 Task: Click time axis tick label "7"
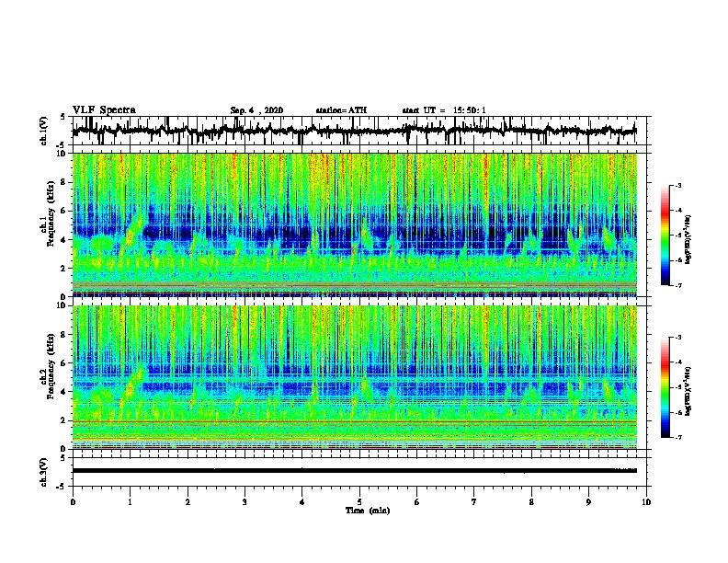pyautogui.click(x=474, y=502)
